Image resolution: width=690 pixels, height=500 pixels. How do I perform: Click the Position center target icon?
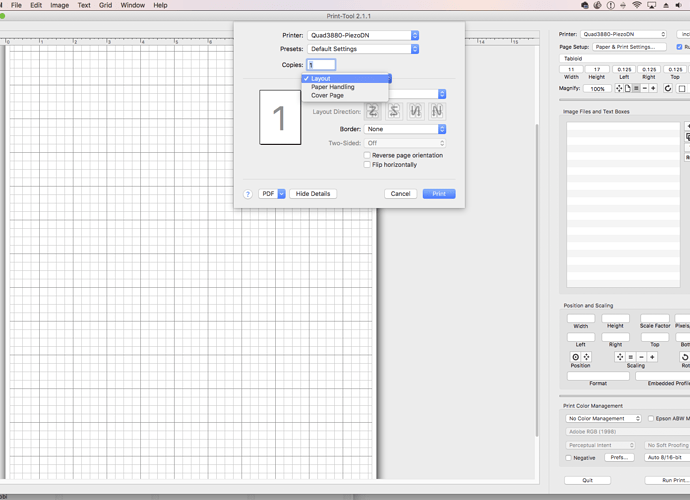pos(576,357)
